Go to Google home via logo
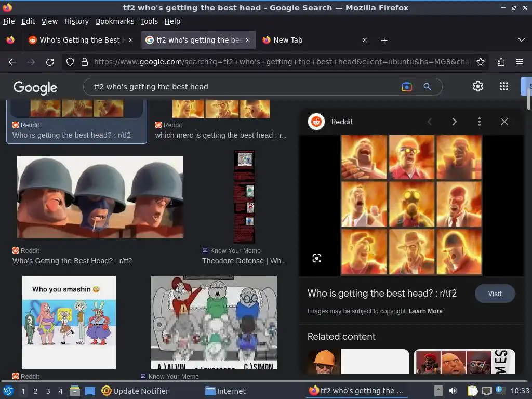 [35, 87]
